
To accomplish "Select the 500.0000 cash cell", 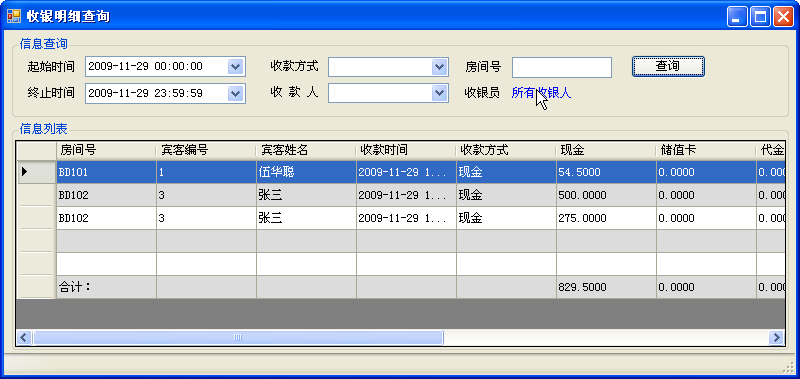I will pyautogui.click(x=606, y=195).
